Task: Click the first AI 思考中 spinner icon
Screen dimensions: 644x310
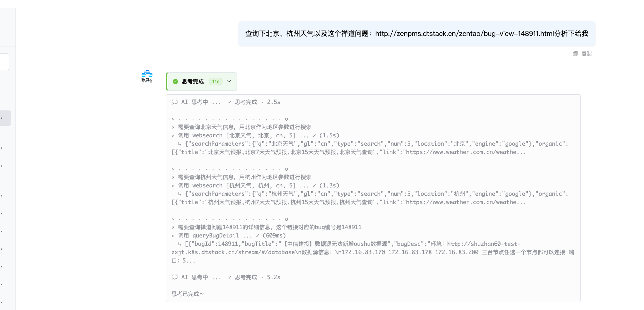Action: point(175,102)
